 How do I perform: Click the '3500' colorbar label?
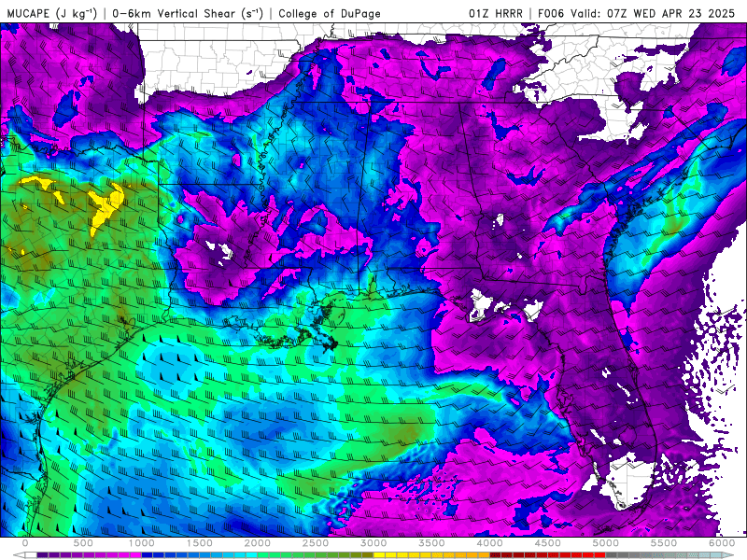click(431, 543)
